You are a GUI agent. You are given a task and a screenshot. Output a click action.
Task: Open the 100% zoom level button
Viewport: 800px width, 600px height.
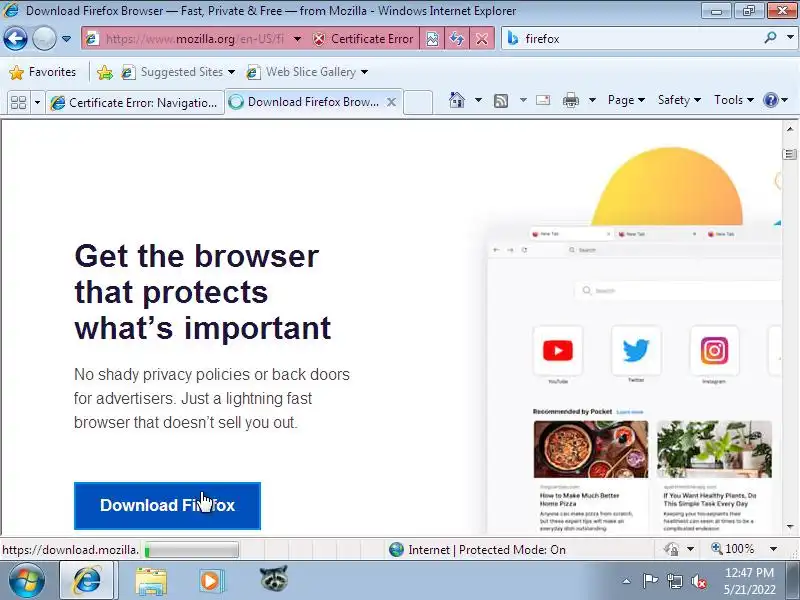pos(733,549)
